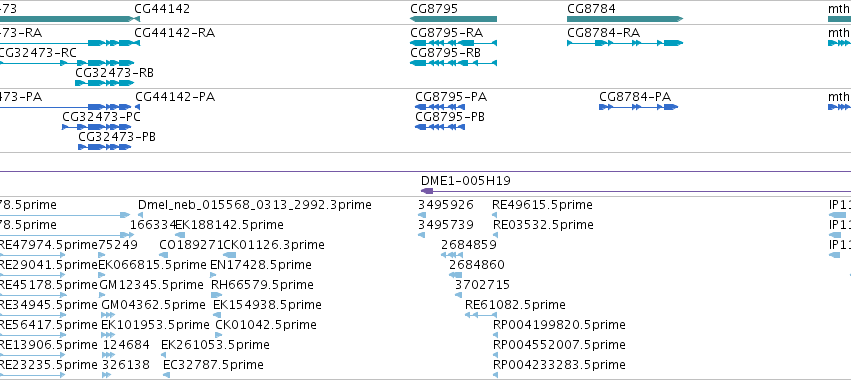Image resolution: width=851 pixels, height=380 pixels.
Task: Select the CG32473-PC protein feature
Action: (97, 127)
